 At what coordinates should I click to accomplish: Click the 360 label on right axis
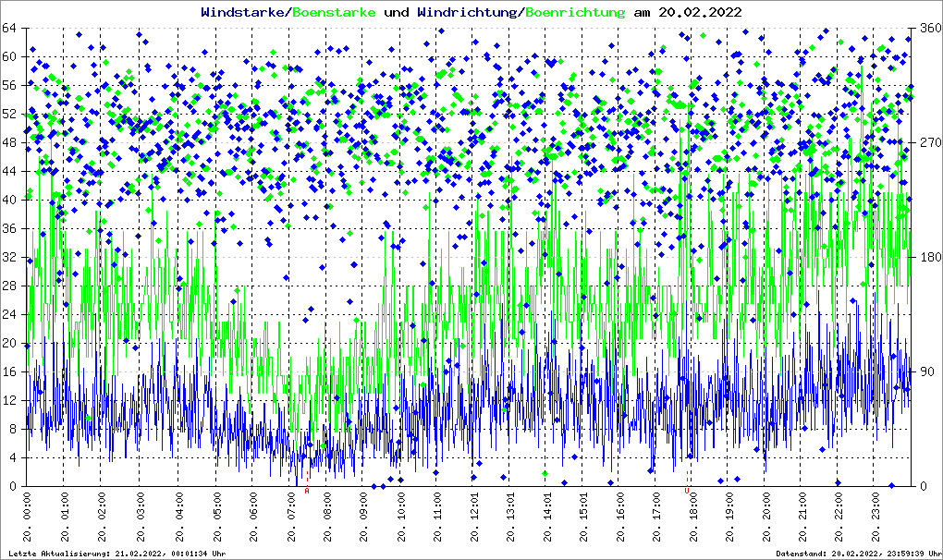927,29
